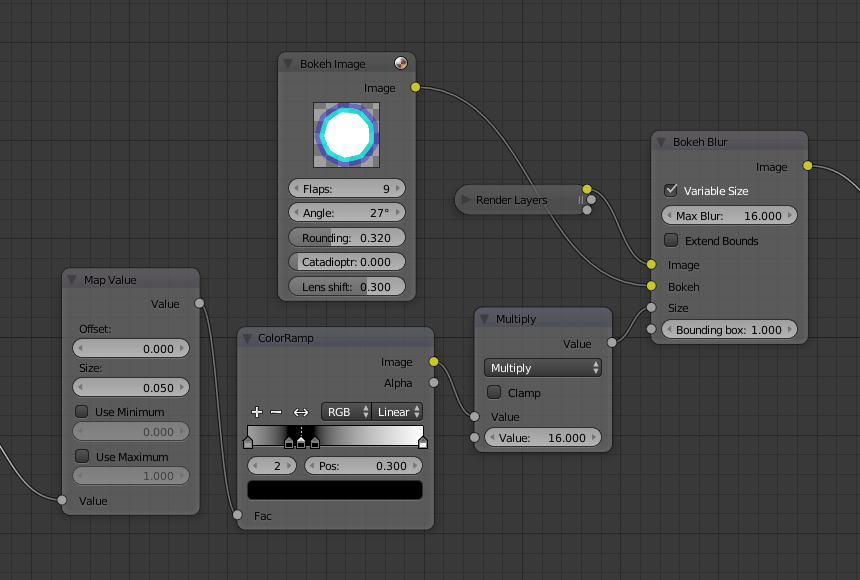Viewport: 860px width, 580px height.
Task: Enable Use Maximum in Map Value
Action: [82, 456]
